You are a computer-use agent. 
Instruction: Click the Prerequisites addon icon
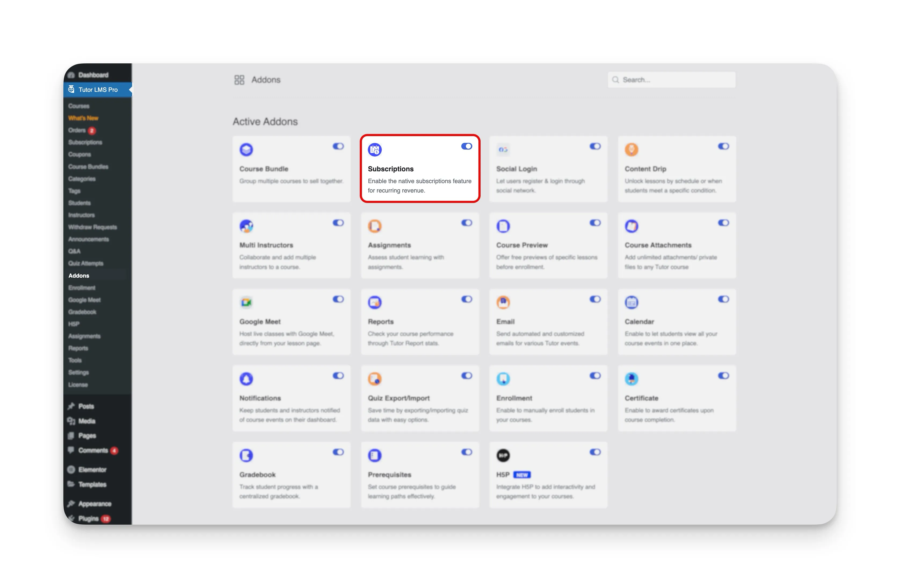(374, 456)
